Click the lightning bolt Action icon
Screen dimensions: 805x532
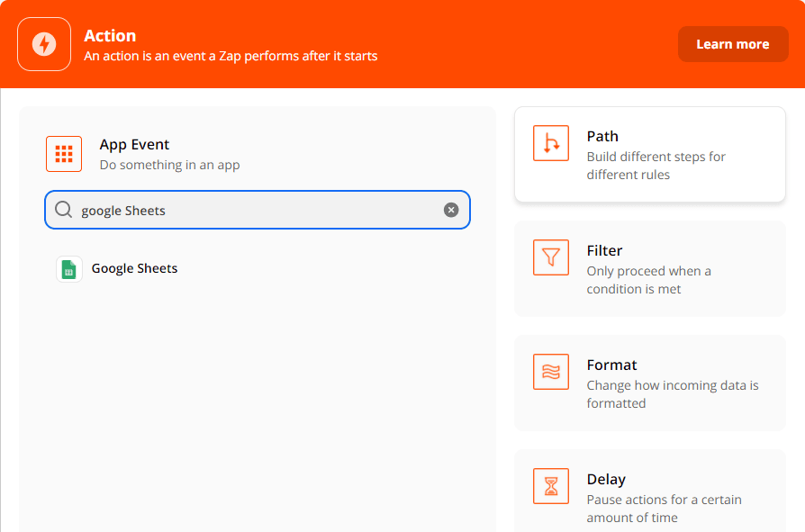tap(44, 44)
